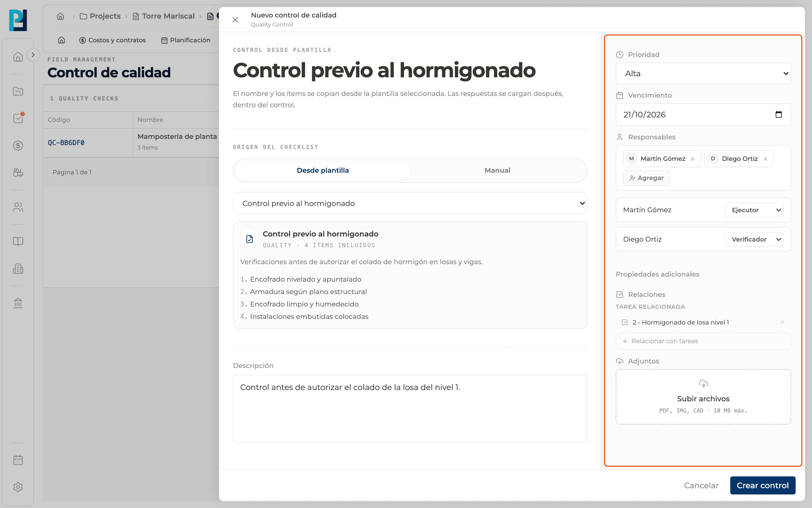Click the Vencimiento date field
Screen dimensions: 812x508
coord(703,115)
